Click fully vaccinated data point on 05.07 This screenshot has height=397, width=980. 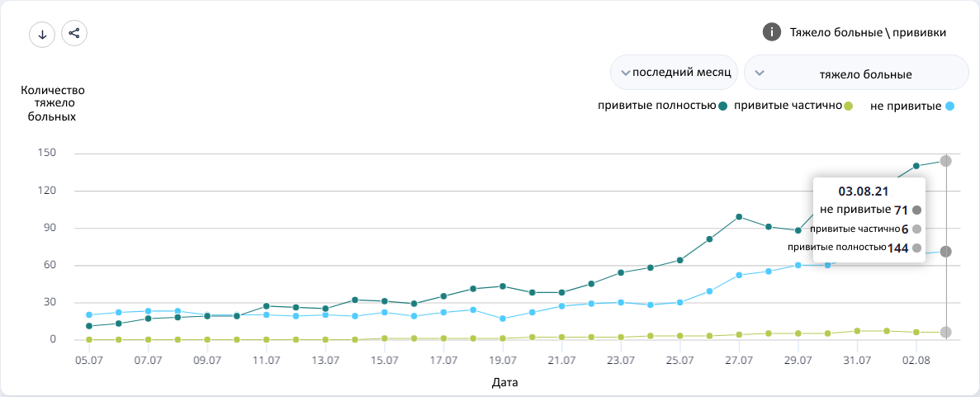[88, 326]
